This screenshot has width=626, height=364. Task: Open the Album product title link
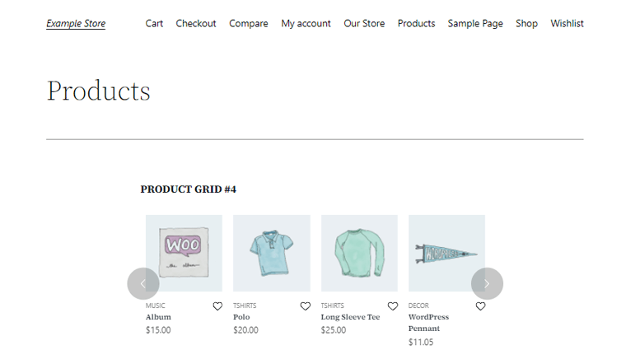click(x=158, y=317)
